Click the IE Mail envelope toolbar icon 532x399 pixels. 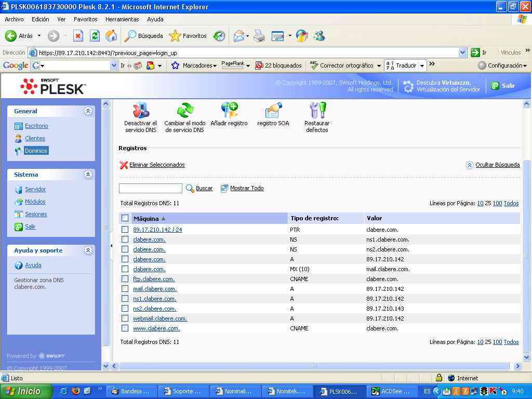239,36
